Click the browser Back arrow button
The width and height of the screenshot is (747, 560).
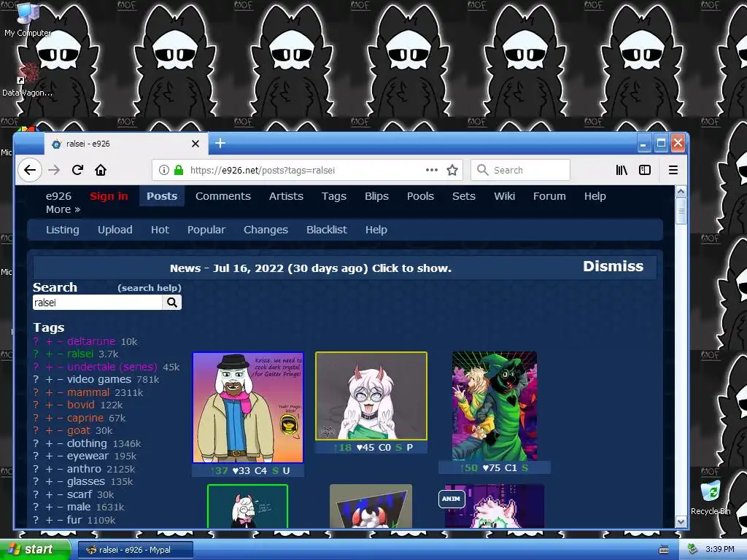coord(29,170)
